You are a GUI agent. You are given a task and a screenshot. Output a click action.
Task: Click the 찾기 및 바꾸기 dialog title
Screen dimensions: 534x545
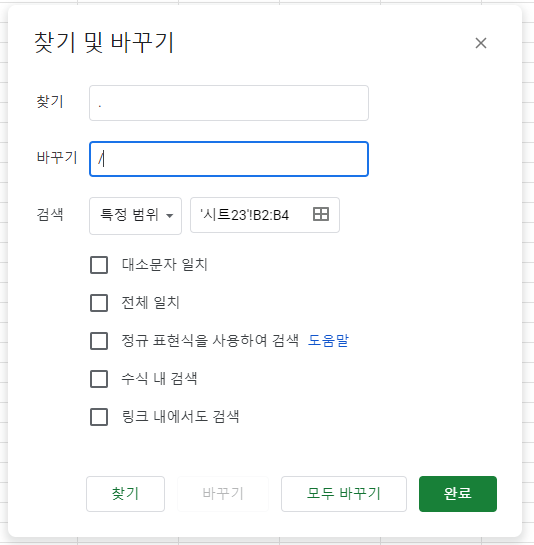[104, 43]
